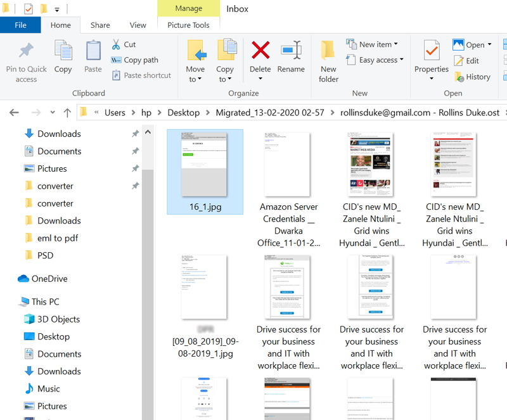Click the Music note icon in sidebar
507x420 pixels.
(29, 388)
